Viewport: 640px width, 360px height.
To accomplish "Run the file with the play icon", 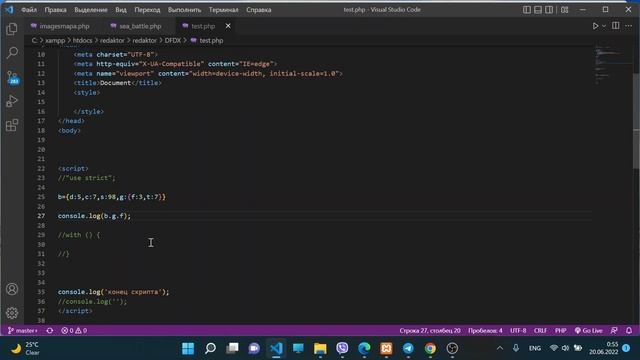I will point(595,26).
